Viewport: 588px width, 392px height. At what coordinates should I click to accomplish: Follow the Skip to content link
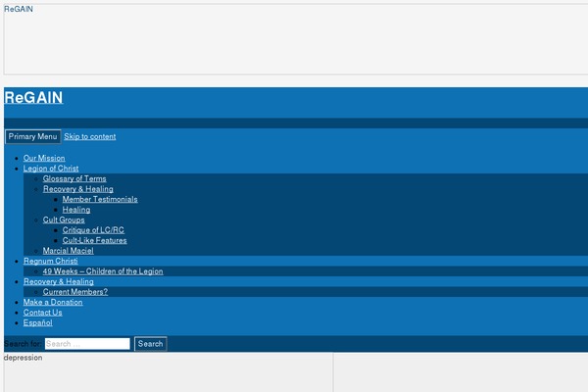click(89, 136)
